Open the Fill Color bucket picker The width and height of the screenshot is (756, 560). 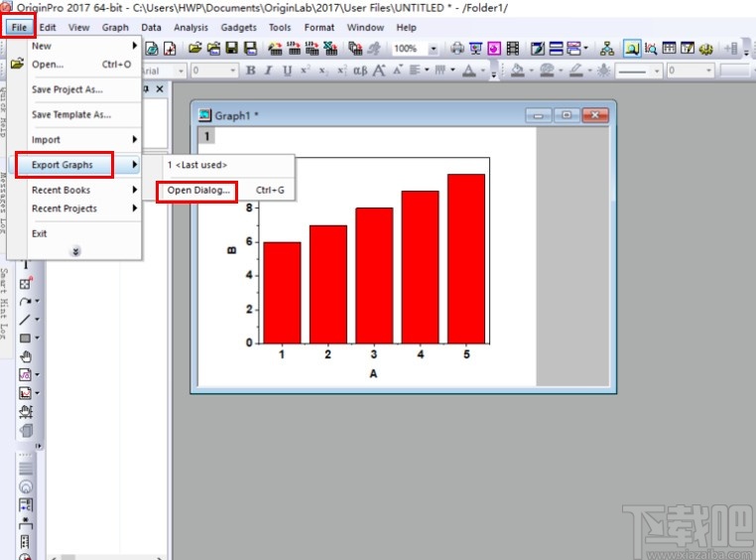pos(517,70)
